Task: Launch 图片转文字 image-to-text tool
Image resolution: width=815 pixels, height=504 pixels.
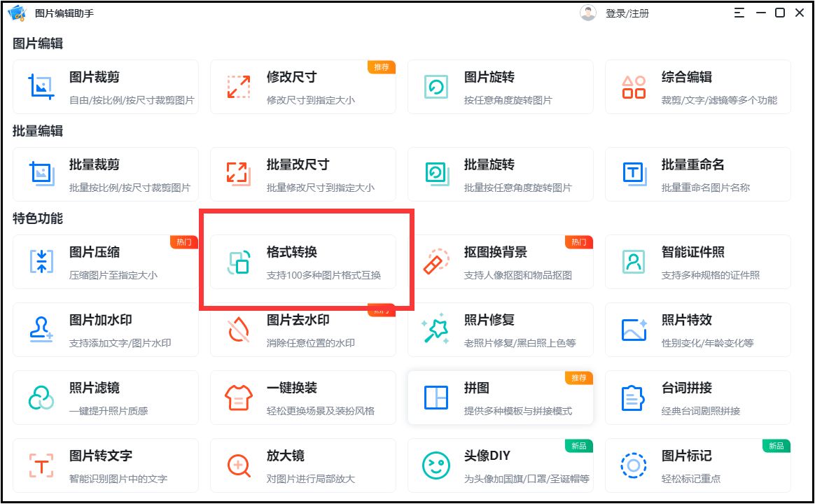Action: pos(105,465)
